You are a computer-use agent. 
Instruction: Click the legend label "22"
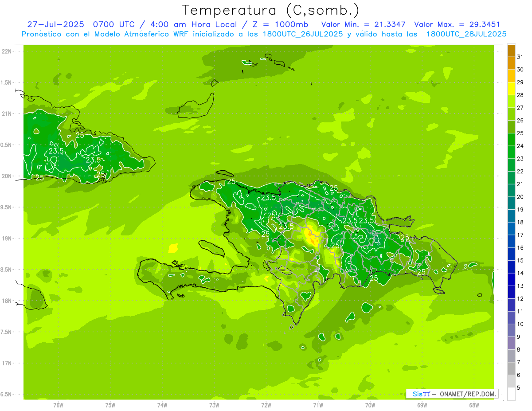(520, 172)
